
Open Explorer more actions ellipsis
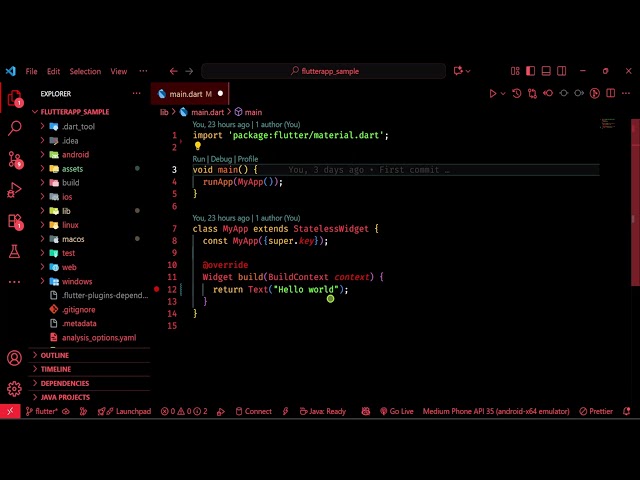136,93
